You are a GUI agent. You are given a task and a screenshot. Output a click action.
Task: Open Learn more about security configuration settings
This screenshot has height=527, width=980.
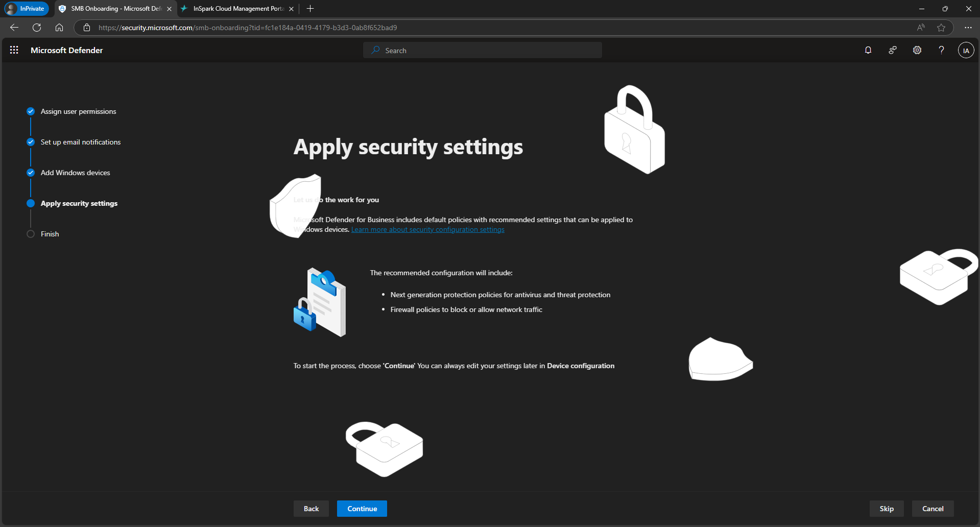coord(428,230)
